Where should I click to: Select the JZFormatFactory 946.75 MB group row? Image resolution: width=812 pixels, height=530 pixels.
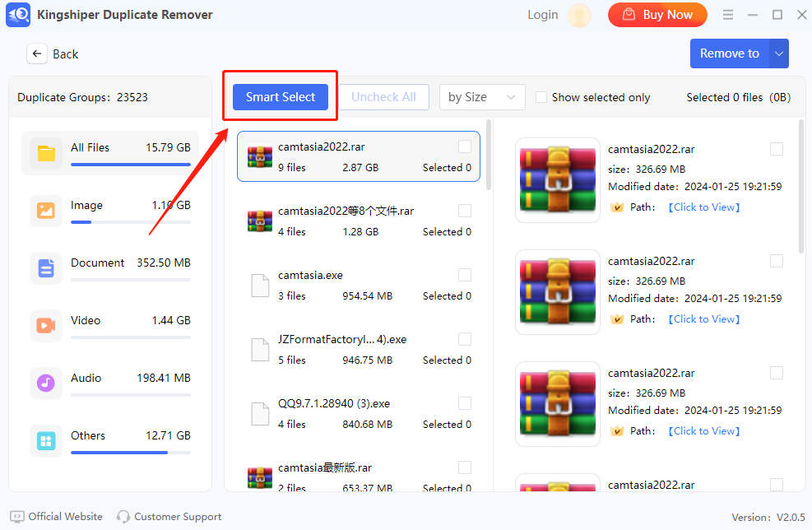pyautogui.click(x=359, y=350)
